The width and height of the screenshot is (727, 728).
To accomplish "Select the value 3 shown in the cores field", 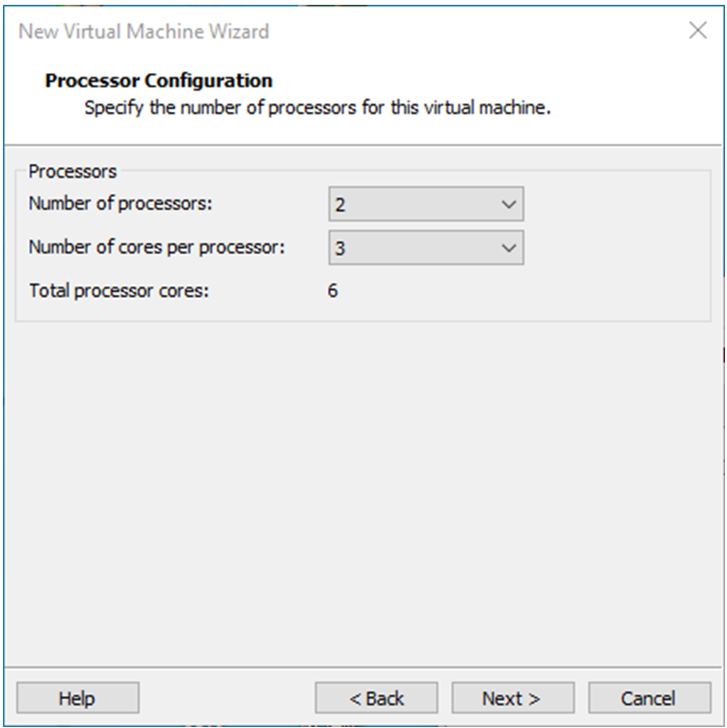I will point(340,248).
